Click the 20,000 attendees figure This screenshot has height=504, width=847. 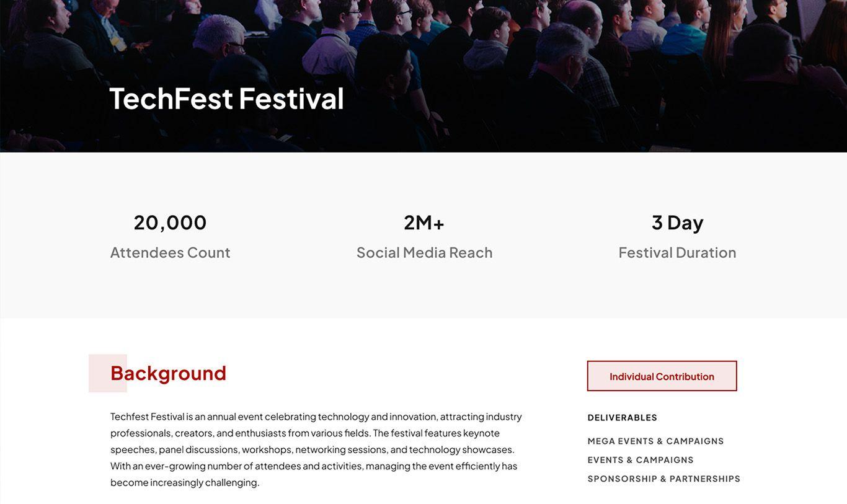point(170,222)
